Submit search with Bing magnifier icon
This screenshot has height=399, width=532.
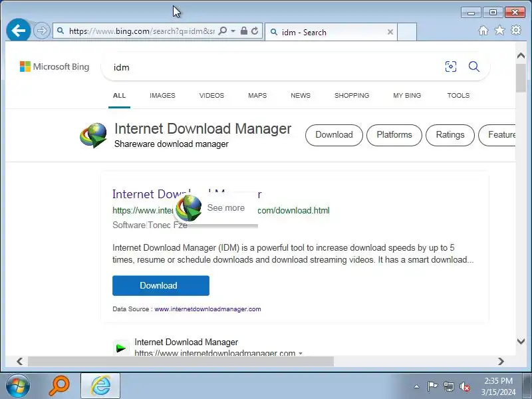pyautogui.click(x=474, y=66)
